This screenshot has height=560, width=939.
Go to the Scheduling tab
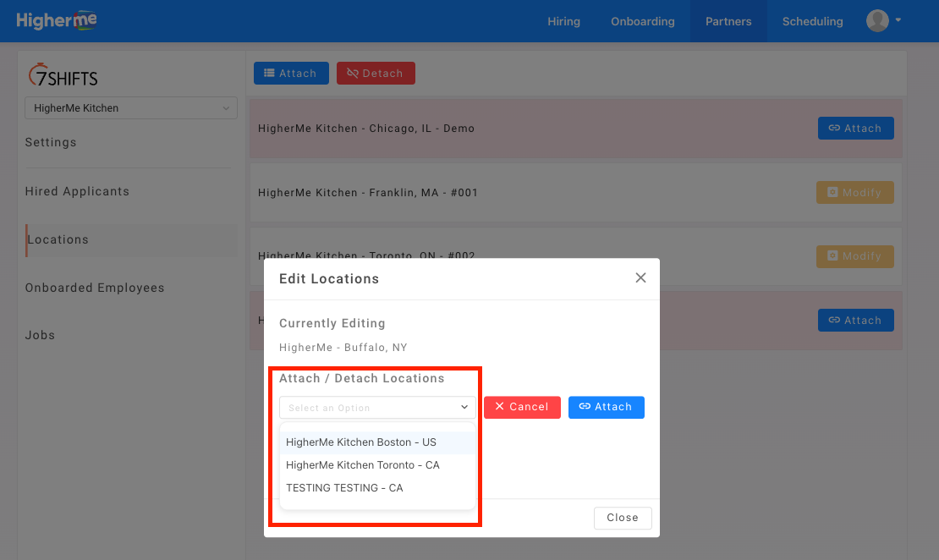pyautogui.click(x=812, y=21)
